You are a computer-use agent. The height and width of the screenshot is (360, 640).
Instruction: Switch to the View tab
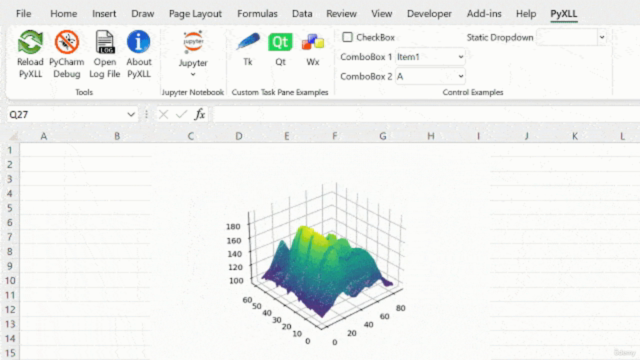click(381, 13)
